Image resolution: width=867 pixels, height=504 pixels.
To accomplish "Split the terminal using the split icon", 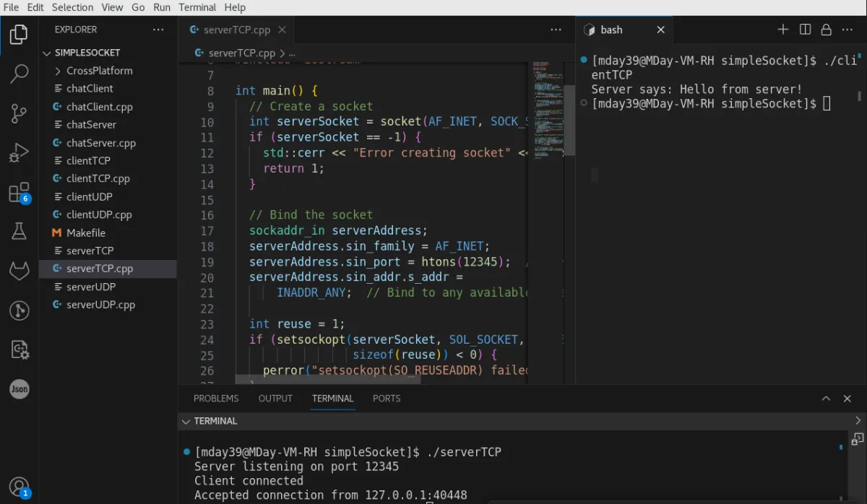I will pyautogui.click(x=804, y=29).
